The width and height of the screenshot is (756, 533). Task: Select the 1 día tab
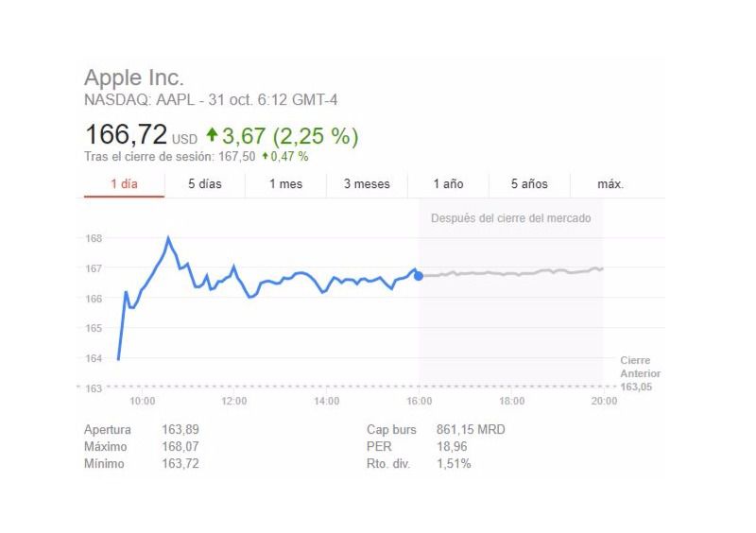click(124, 184)
